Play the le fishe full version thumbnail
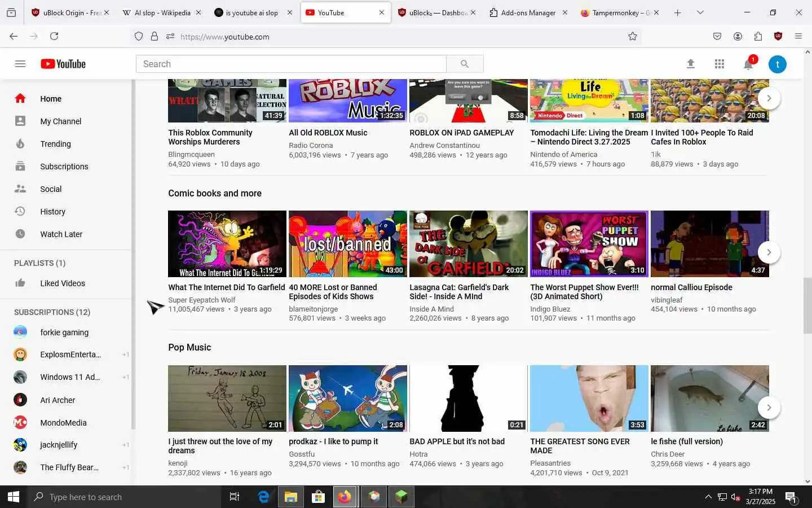Image resolution: width=812 pixels, height=508 pixels. pyautogui.click(x=710, y=398)
